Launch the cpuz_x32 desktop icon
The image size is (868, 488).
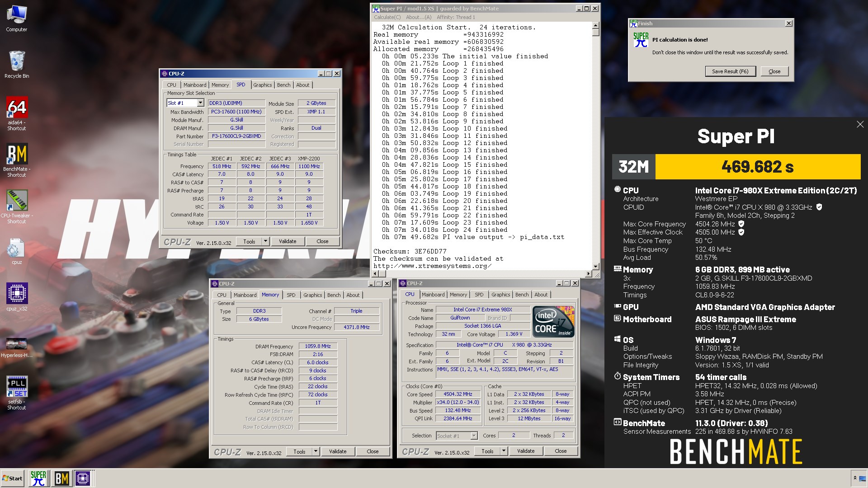tap(17, 297)
